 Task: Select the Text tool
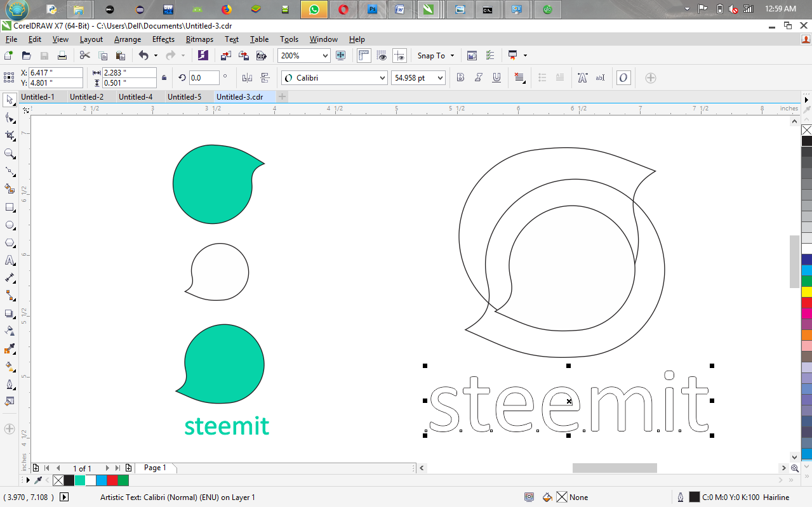click(10, 260)
